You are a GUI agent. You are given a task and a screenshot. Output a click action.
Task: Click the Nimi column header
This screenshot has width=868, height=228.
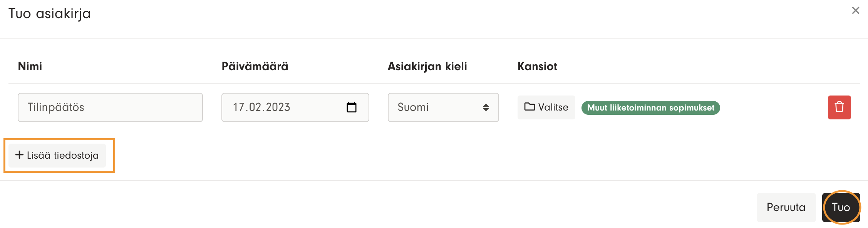point(30,66)
